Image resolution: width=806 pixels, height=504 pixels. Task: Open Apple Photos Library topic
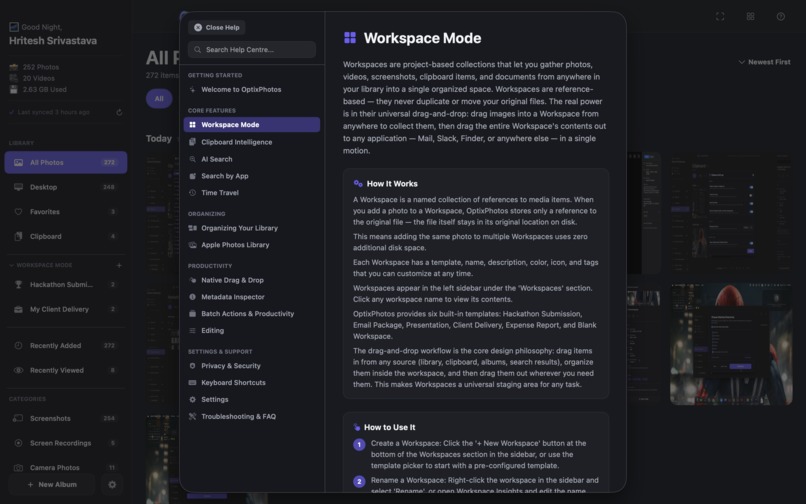click(x=252, y=245)
